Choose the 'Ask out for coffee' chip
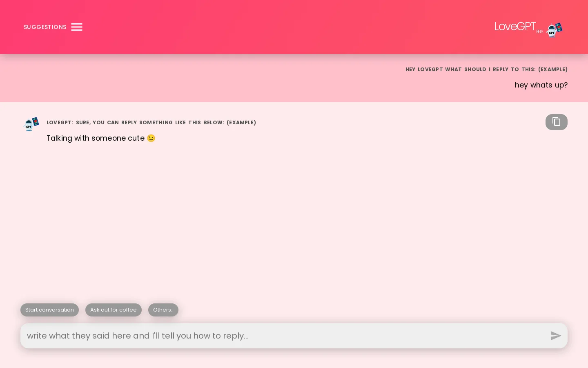 coord(114,310)
